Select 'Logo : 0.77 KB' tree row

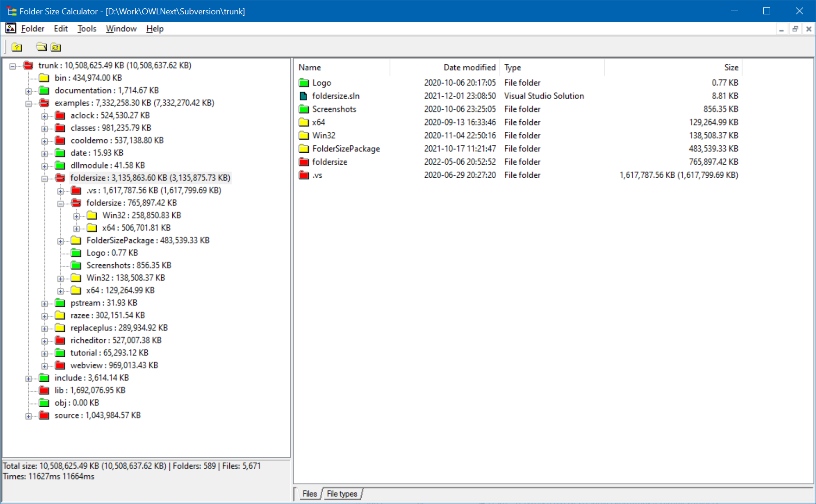pyautogui.click(x=112, y=253)
